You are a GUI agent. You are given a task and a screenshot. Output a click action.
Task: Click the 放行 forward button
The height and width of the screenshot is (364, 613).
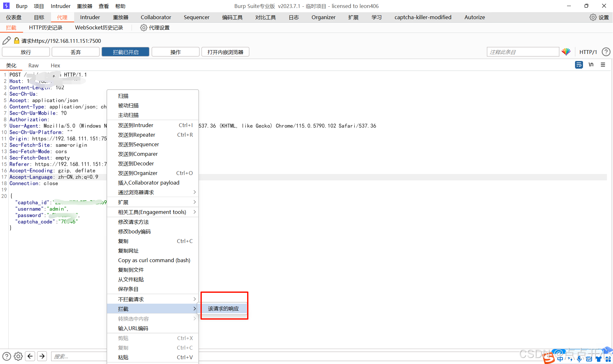coord(26,52)
